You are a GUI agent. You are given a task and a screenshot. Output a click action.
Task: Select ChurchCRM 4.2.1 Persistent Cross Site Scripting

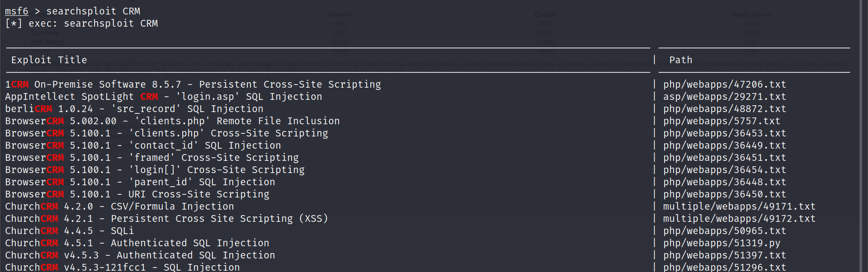166,219
